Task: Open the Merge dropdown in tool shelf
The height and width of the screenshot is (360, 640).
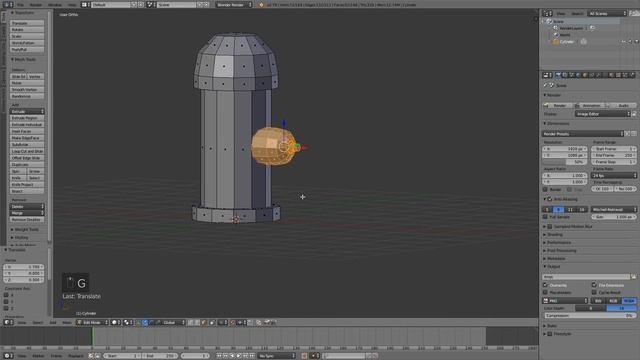Action: coord(27,213)
